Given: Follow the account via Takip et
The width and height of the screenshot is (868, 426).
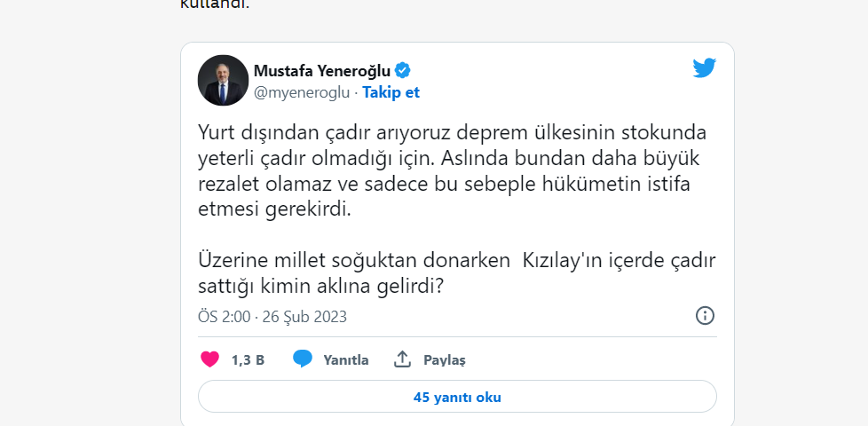Looking at the screenshot, I should pyautogui.click(x=391, y=92).
